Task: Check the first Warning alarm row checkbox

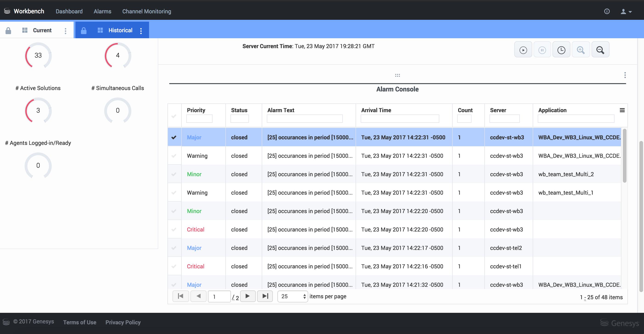Action: pos(174,156)
